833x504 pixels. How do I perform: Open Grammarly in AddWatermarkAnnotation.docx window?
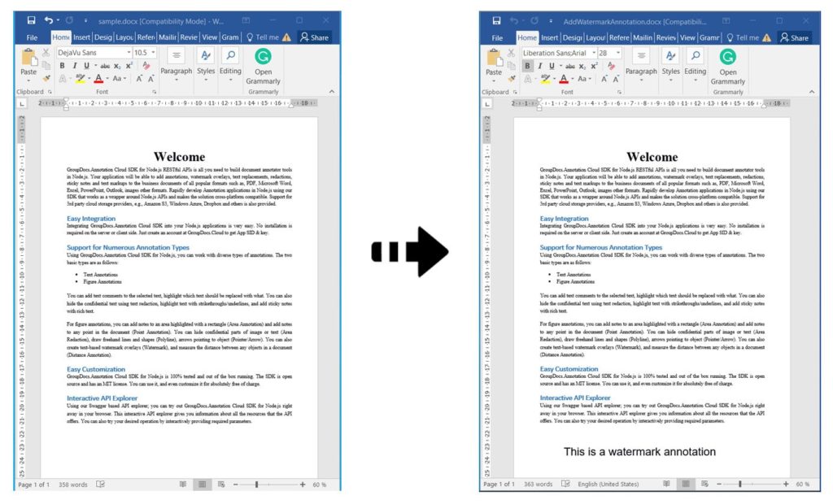coord(728,64)
